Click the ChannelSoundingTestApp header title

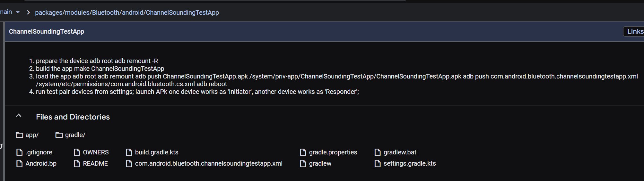coord(47,31)
